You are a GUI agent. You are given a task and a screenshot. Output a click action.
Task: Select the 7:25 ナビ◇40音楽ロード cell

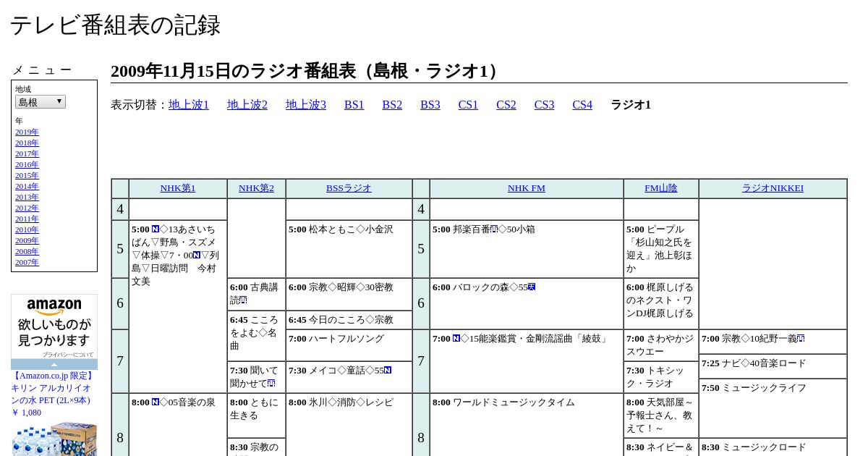[773, 366]
